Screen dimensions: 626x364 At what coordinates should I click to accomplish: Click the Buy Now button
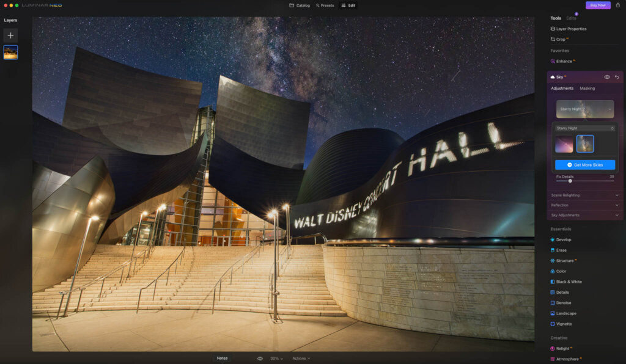pyautogui.click(x=597, y=5)
